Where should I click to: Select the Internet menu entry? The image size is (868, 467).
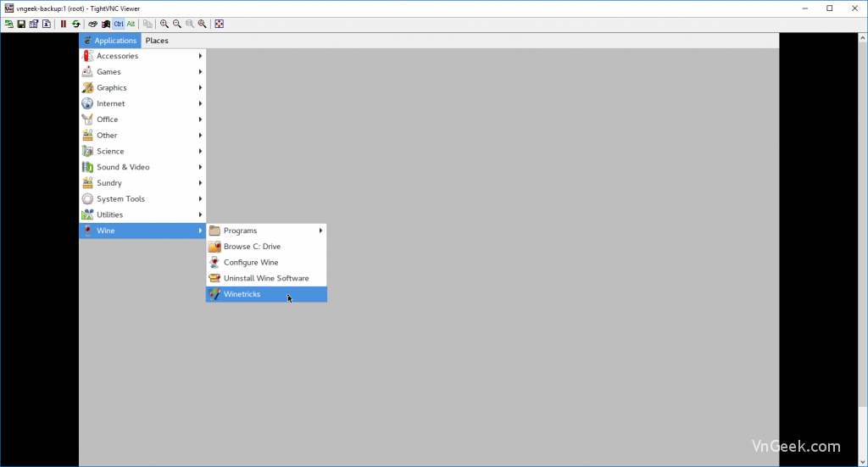point(142,103)
